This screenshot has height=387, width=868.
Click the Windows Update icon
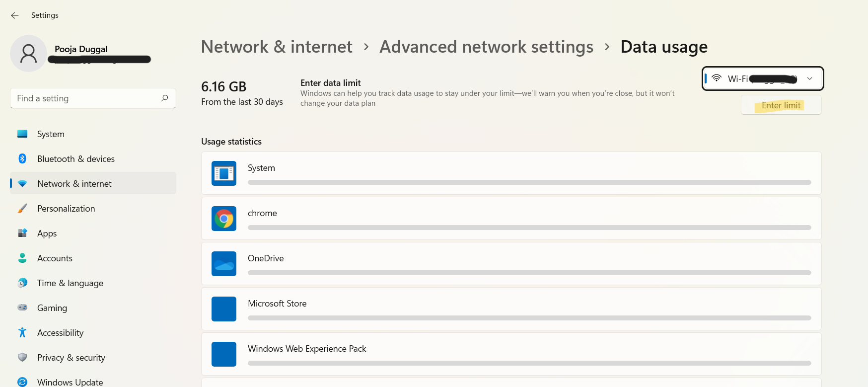click(x=22, y=382)
